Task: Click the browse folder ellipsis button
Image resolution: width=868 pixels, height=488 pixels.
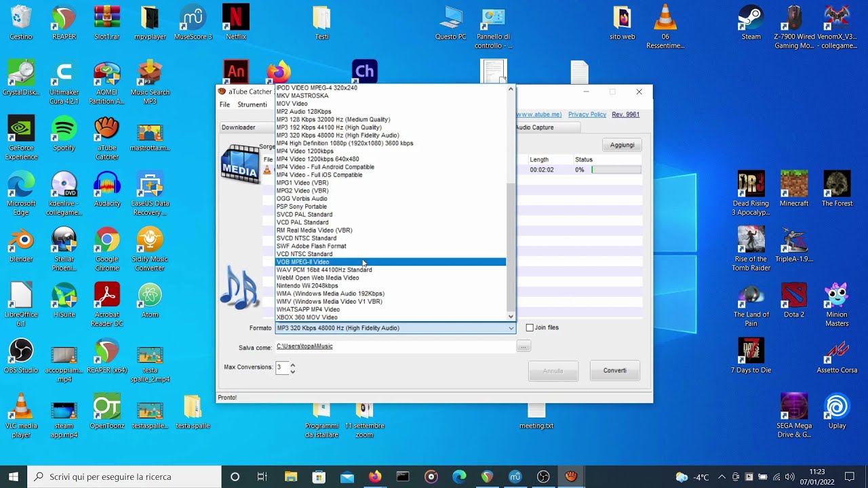Action: (523, 346)
